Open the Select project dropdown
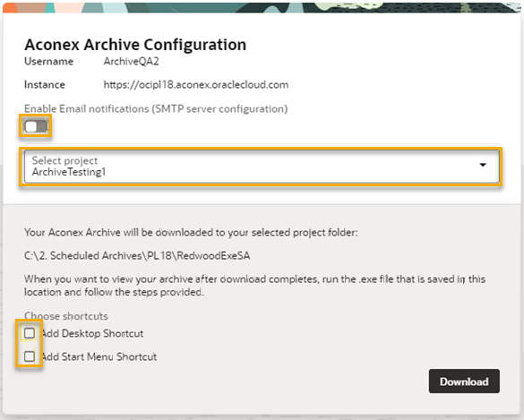The width and height of the screenshot is (524, 420). click(x=262, y=166)
